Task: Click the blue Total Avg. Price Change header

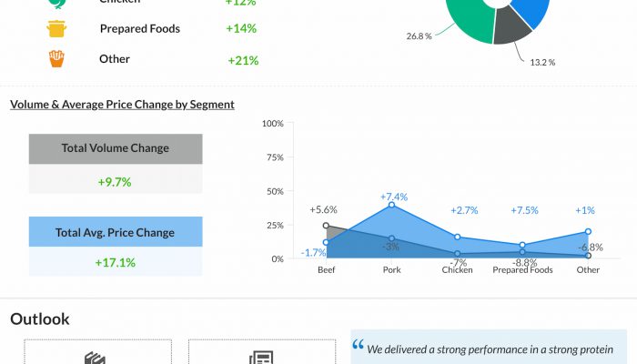Action: pos(116,232)
